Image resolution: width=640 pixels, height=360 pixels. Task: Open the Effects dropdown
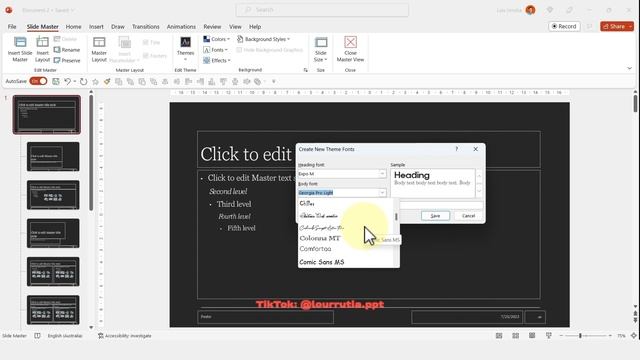click(x=217, y=60)
